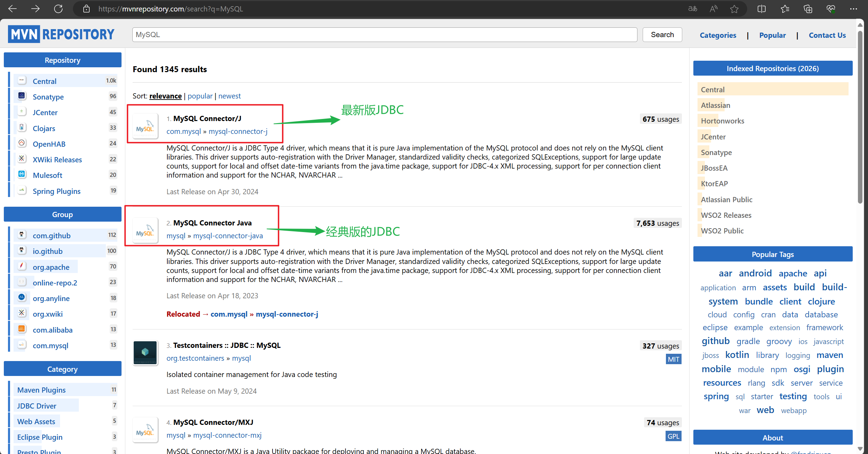The height and width of the screenshot is (454, 868).
Task: Select the github popular tag
Action: tap(716, 341)
